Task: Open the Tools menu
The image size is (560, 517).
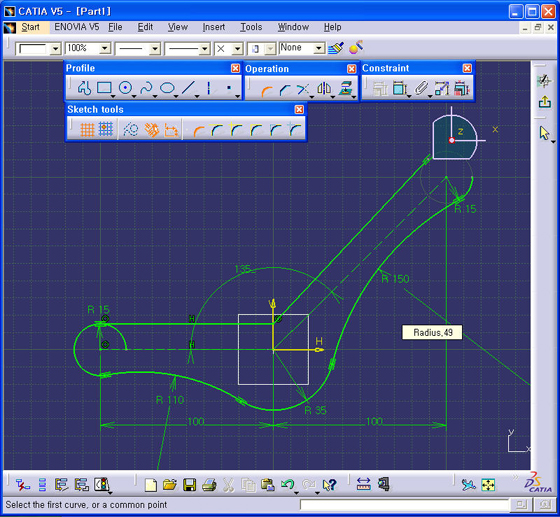Action: tap(251, 27)
